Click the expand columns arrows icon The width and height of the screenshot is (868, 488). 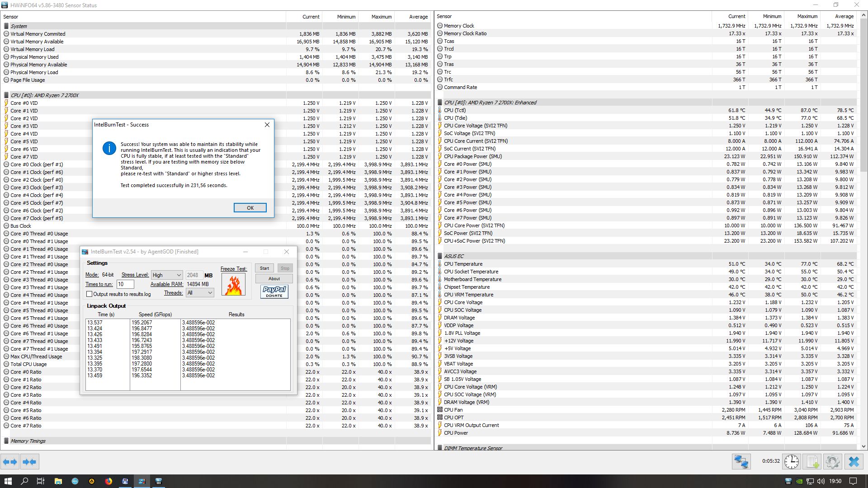[10, 462]
